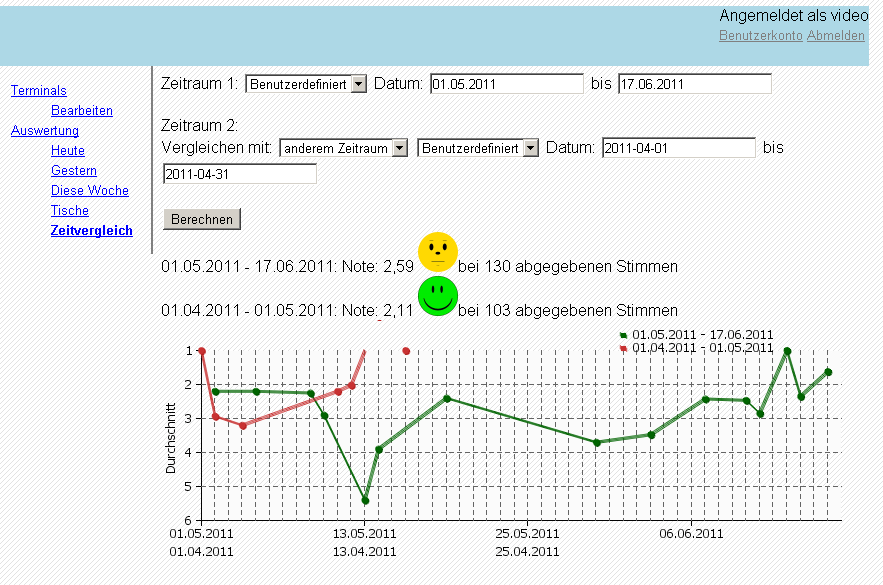Open the 'anderem Zeitraum' comparison dropdown
Viewport: 883px width, 585px height.
[344, 148]
